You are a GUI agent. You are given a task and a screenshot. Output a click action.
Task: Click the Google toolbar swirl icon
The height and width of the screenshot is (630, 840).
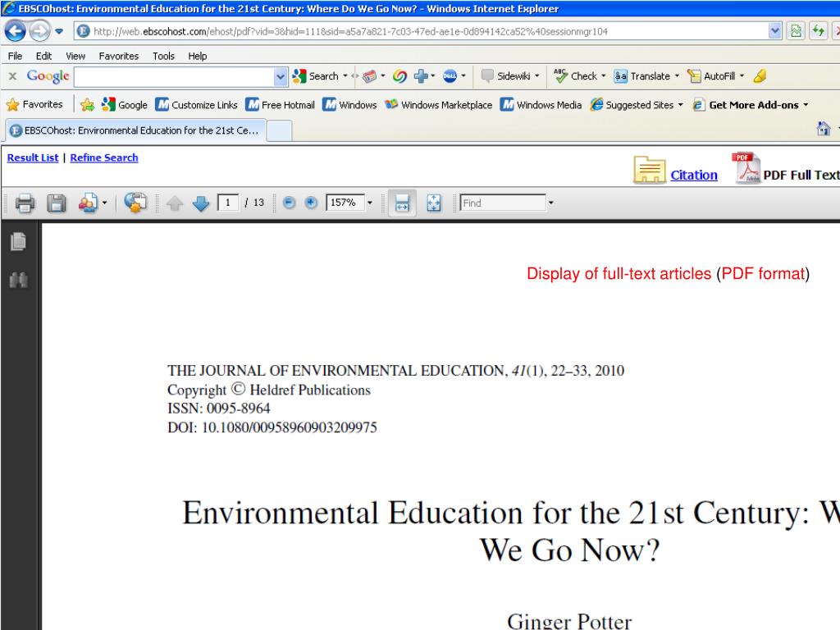(399, 76)
